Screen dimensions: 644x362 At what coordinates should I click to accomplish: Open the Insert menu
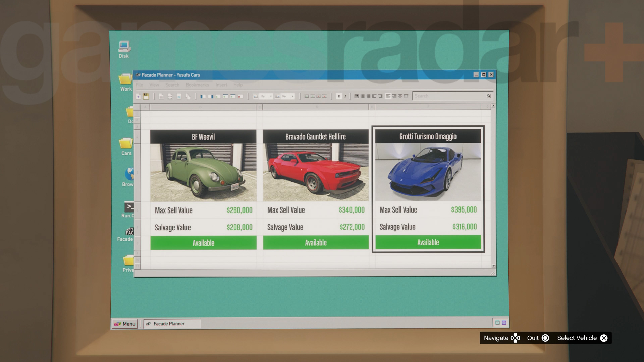(221, 85)
